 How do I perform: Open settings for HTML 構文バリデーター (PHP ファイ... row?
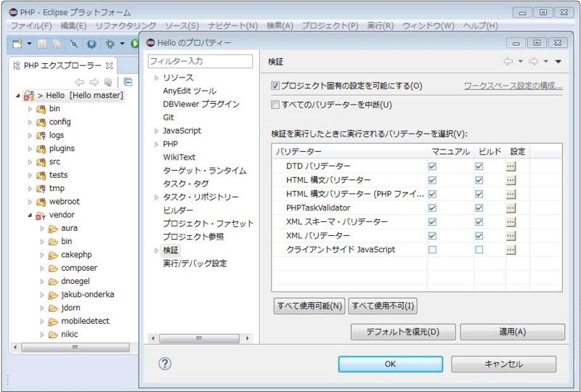coord(511,194)
